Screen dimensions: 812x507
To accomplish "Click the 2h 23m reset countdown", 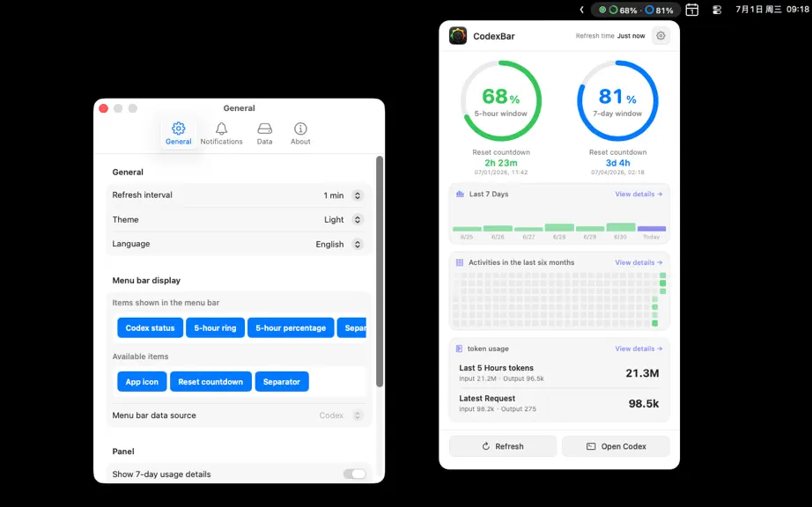I will tap(501, 163).
